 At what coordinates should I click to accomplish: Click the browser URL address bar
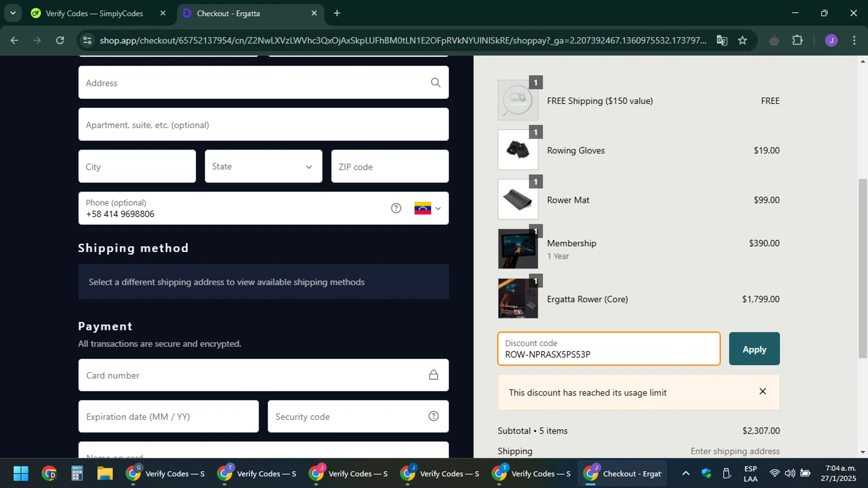point(402,41)
